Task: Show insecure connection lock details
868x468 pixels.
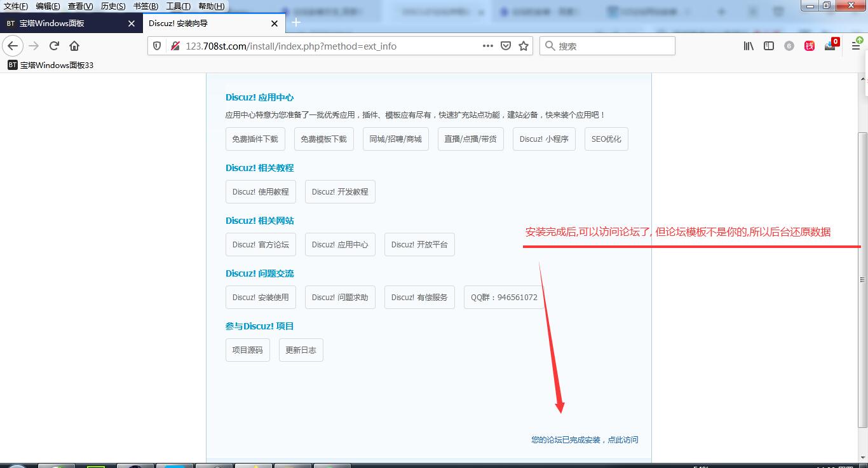Action: (175, 46)
